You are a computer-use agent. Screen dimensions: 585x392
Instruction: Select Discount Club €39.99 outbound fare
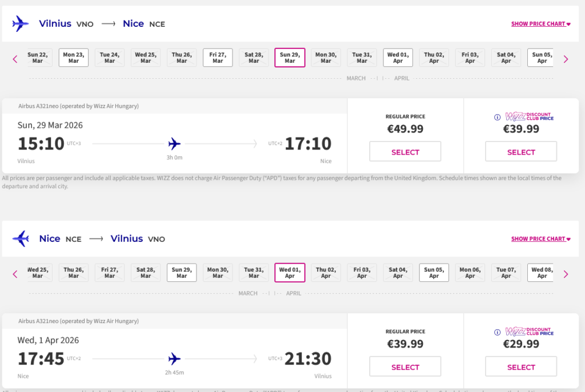tap(521, 152)
